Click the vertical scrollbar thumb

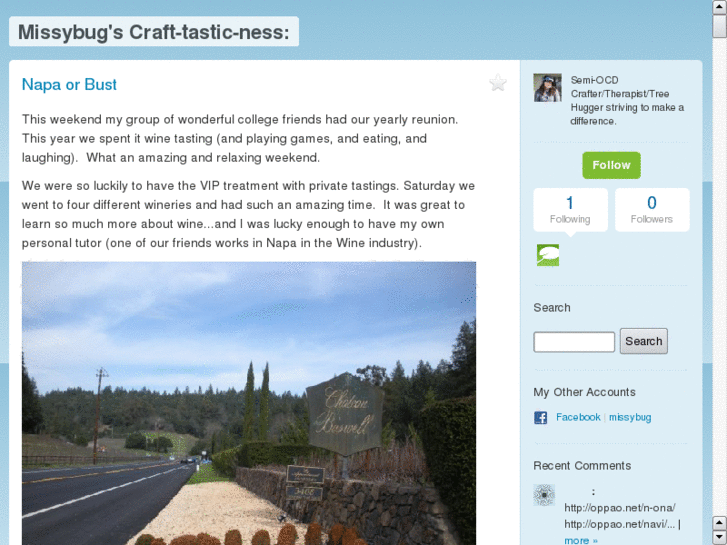point(719,26)
